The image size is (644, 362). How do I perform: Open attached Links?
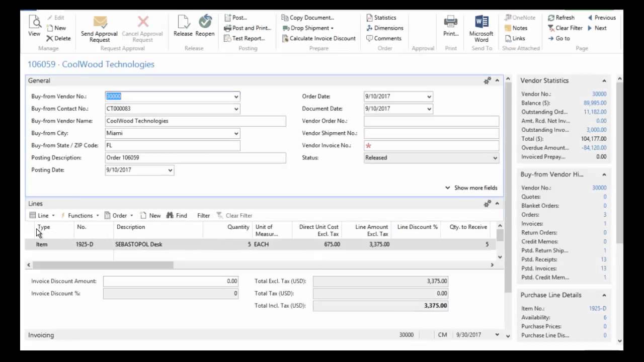(x=515, y=38)
